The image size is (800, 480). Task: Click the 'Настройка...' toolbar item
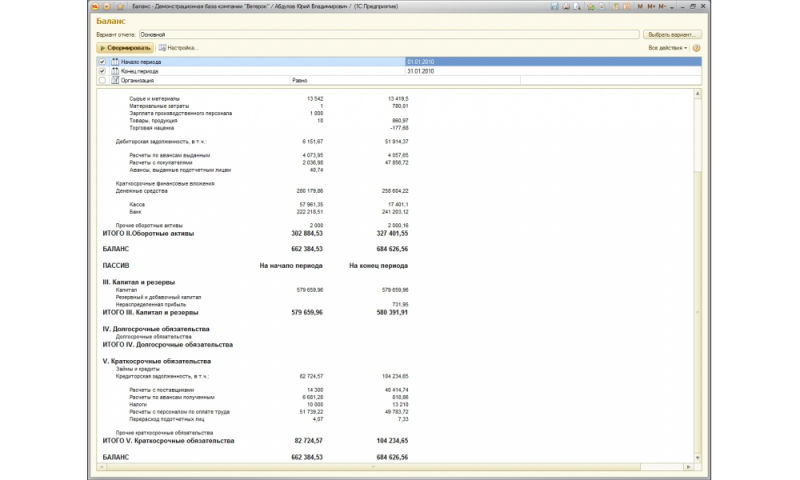[x=178, y=47]
